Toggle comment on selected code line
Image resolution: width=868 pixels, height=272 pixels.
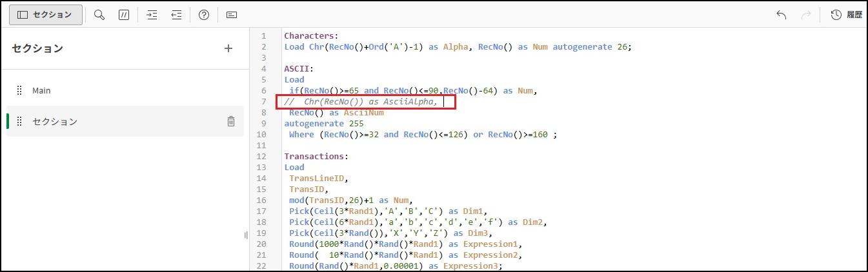pos(124,15)
